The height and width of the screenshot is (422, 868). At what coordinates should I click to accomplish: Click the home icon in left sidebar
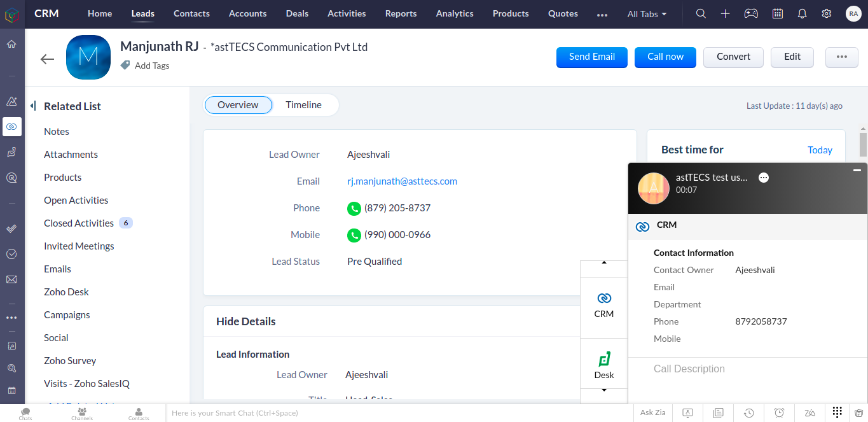[x=11, y=45]
